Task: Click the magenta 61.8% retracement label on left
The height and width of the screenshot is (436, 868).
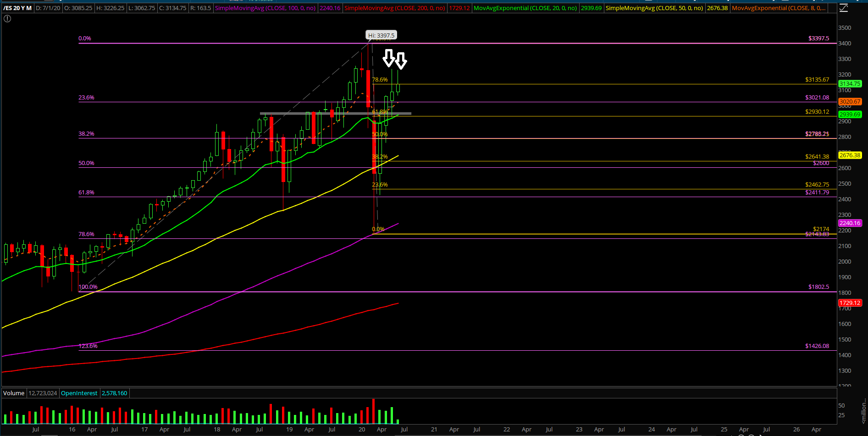Action: (x=87, y=193)
